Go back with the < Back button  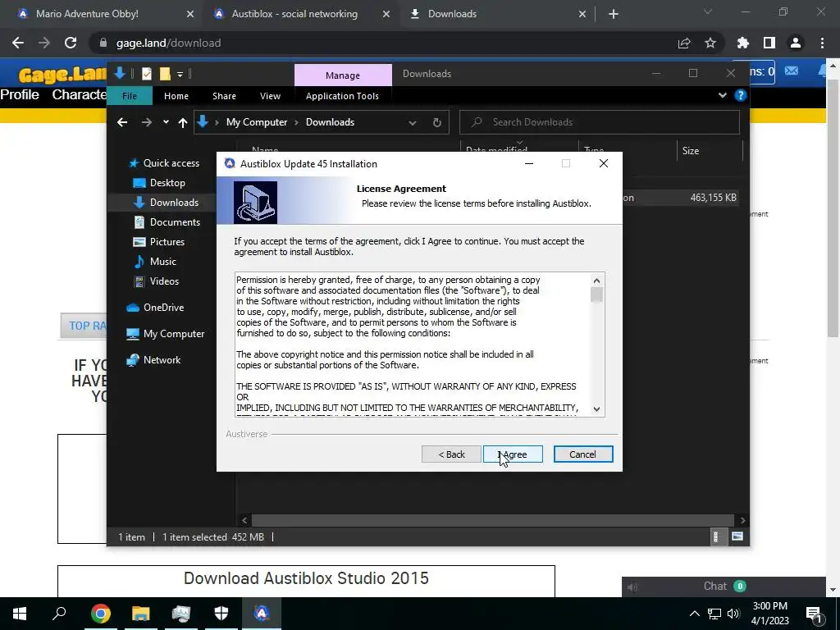(x=451, y=454)
